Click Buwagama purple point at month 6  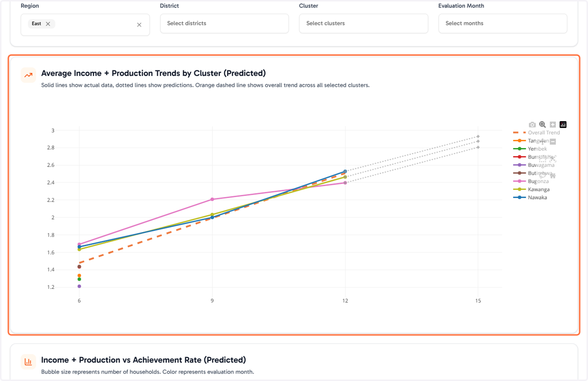click(79, 286)
